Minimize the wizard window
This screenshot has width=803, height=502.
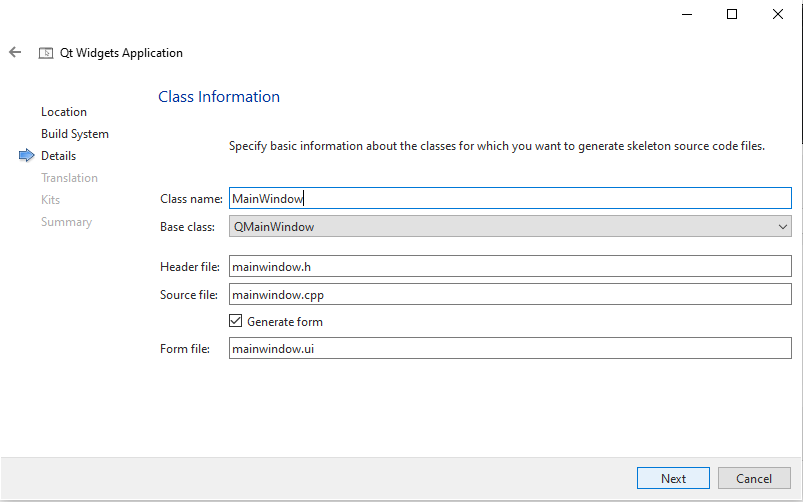686,14
